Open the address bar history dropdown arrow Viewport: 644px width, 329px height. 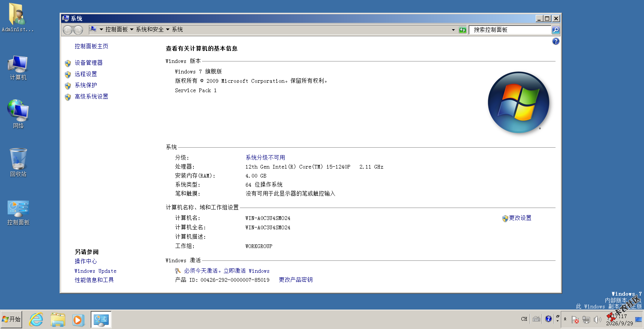click(x=453, y=30)
